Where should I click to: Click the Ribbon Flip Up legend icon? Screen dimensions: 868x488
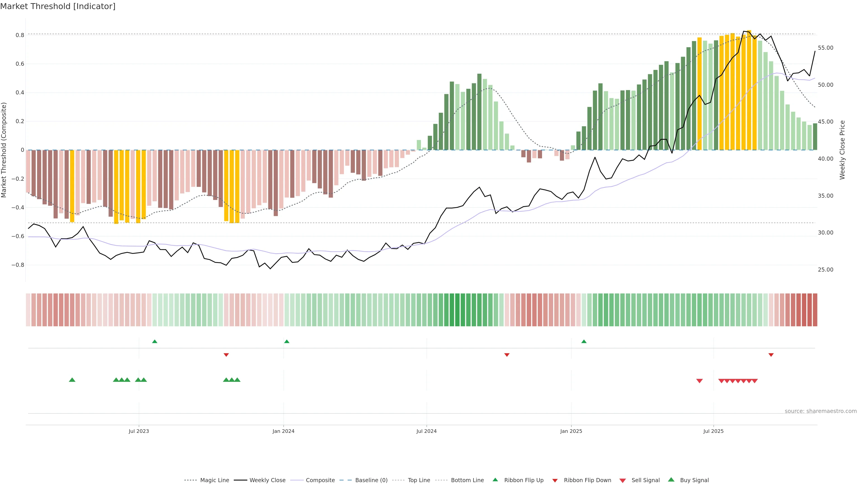tap(495, 480)
